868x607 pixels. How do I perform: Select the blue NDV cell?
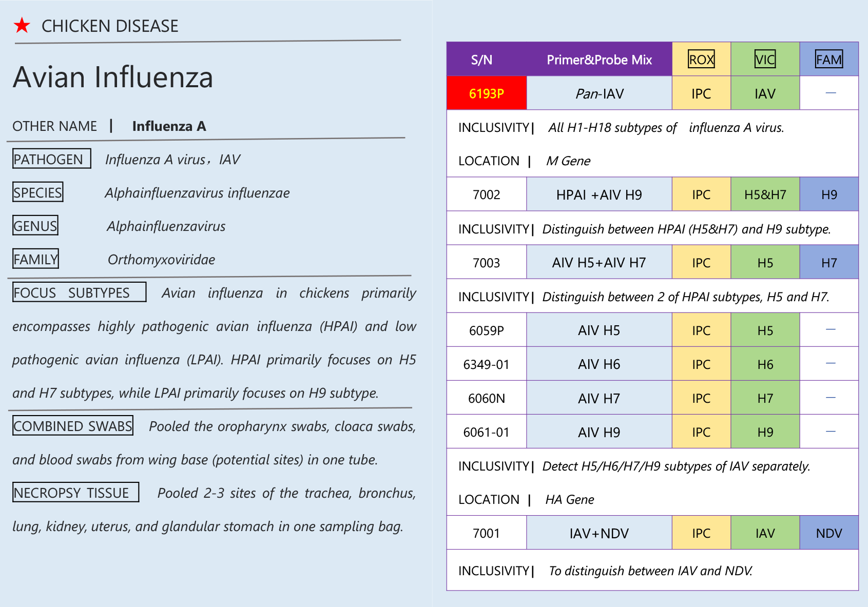click(x=829, y=533)
